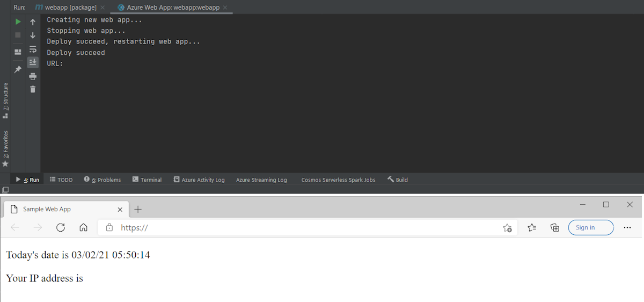Toggle tool window bars at the IDE's corner
644x302 pixels.
point(5,190)
